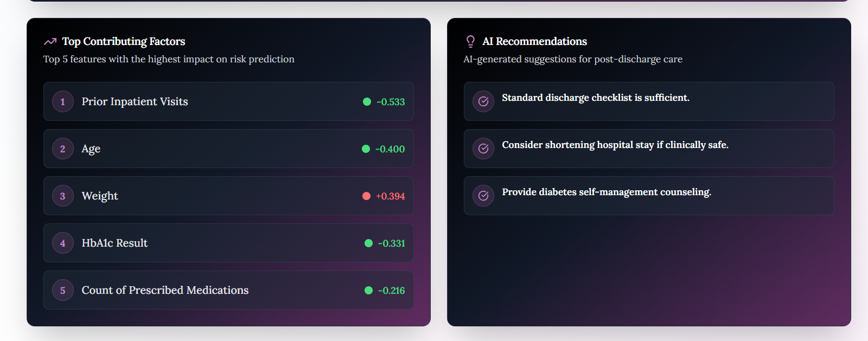868x341 pixels.
Task: Click the rank 3 badge beside Weight
Action: click(x=63, y=196)
